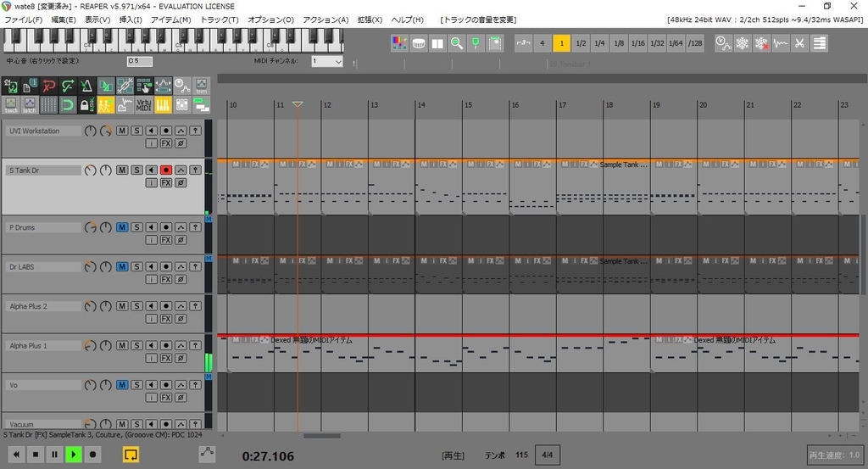Unmute the P Drums track
Image resolution: width=868 pixels, height=469 pixels.
(122, 227)
